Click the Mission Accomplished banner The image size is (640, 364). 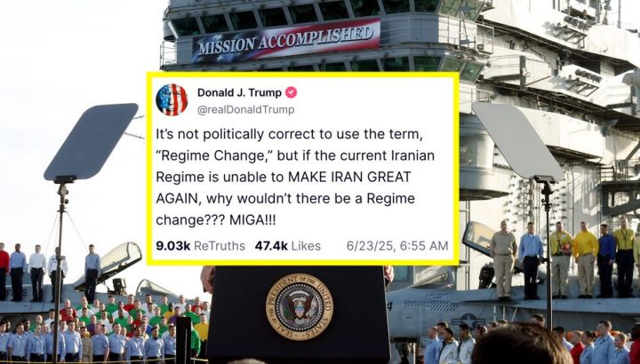[285, 40]
